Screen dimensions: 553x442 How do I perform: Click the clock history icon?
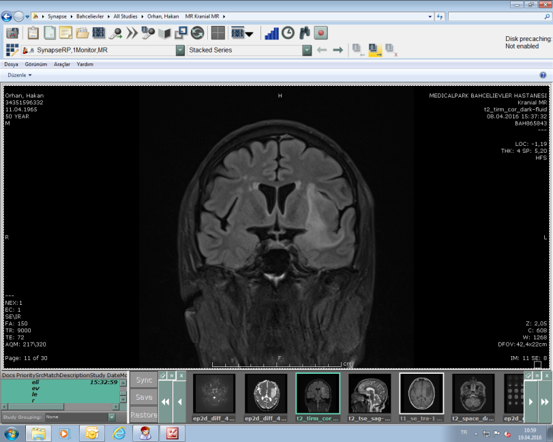pyautogui.click(x=288, y=33)
